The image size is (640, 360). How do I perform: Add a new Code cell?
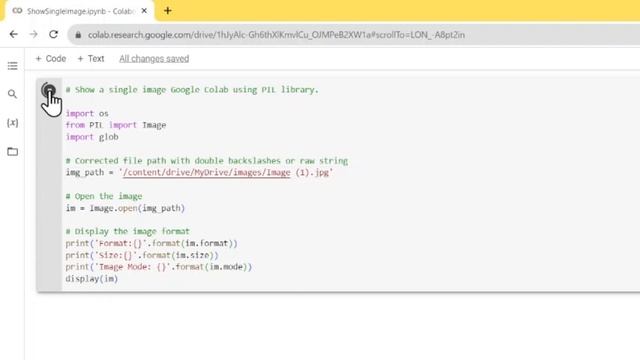click(51, 59)
